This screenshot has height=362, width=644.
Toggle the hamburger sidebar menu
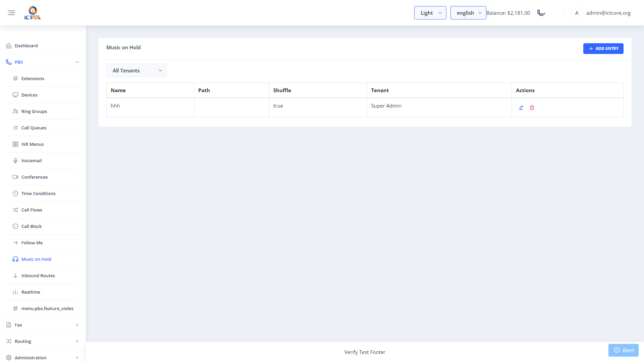point(11,13)
